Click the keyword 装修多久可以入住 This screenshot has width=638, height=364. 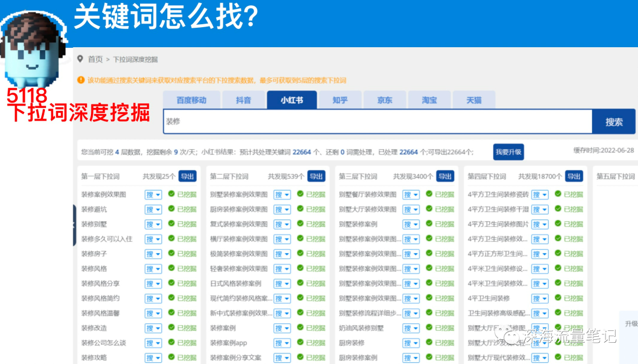click(x=106, y=239)
